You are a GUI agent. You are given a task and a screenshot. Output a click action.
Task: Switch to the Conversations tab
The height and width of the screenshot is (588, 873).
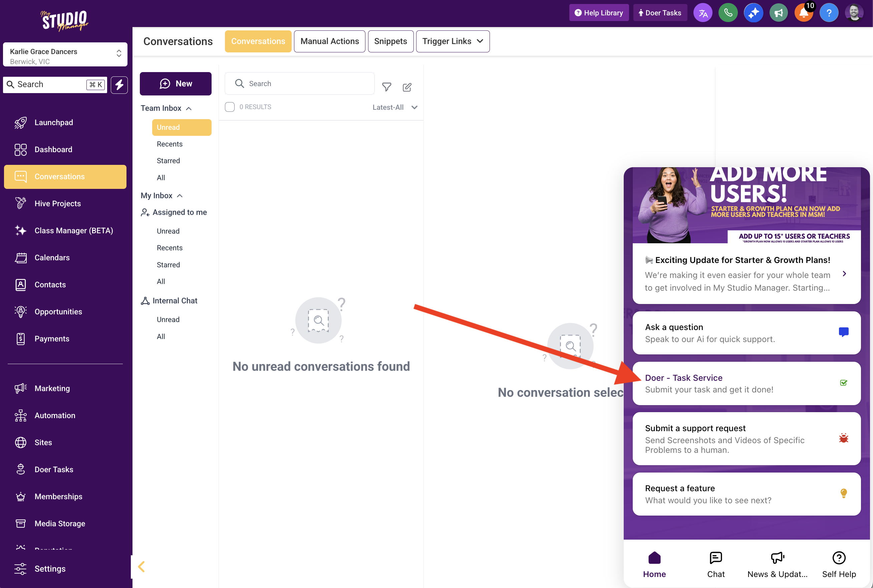click(x=258, y=41)
